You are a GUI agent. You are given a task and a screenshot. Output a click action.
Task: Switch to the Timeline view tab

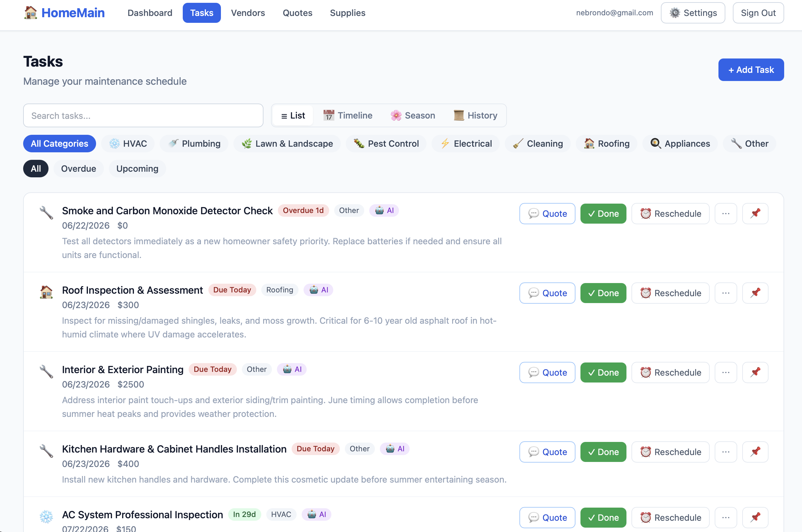pos(348,115)
